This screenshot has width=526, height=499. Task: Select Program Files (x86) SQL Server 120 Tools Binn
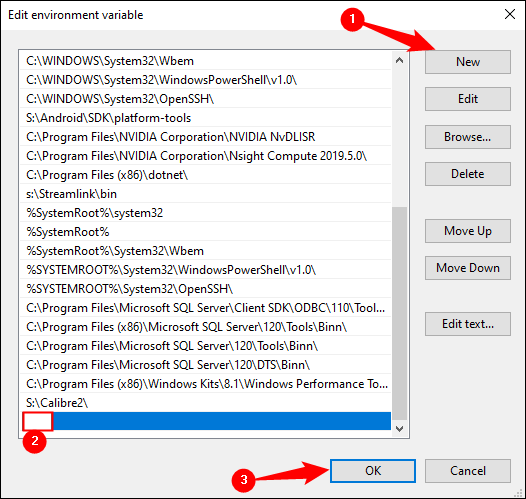[x=205, y=327]
